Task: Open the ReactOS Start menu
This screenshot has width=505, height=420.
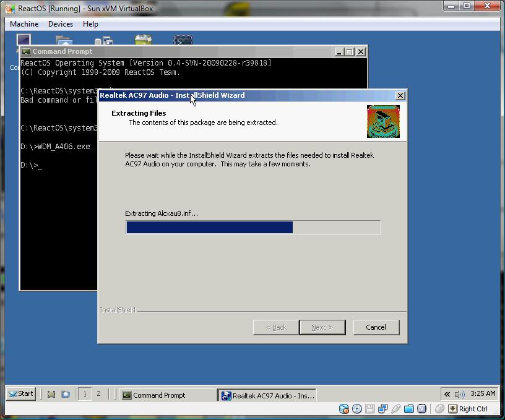Action: (x=21, y=394)
